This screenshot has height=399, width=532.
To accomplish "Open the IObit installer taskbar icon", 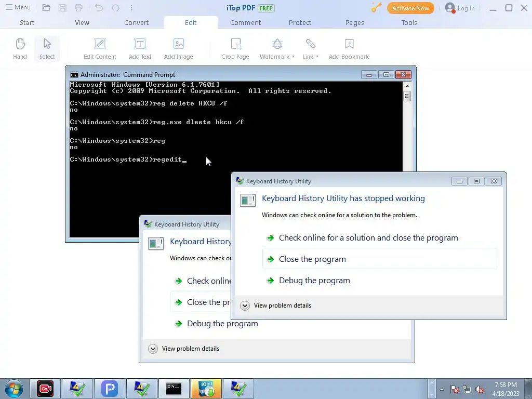I will coord(206,389).
